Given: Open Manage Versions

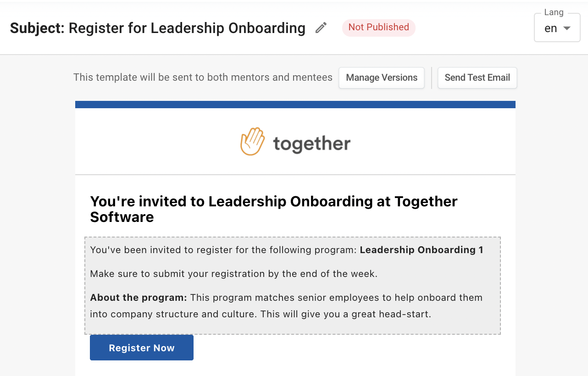Looking at the screenshot, I should (x=382, y=77).
